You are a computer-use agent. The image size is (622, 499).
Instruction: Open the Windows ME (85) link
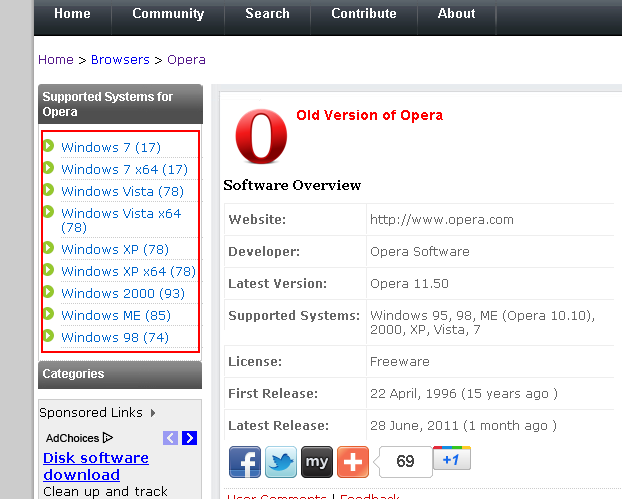[116, 316]
